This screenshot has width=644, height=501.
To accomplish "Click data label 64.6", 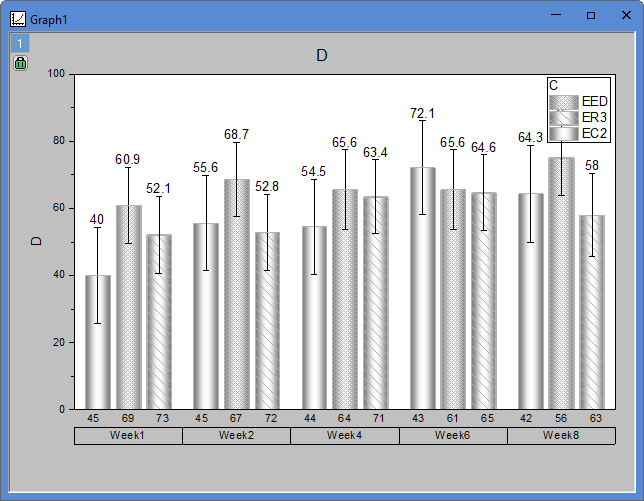I will [x=483, y=147].
